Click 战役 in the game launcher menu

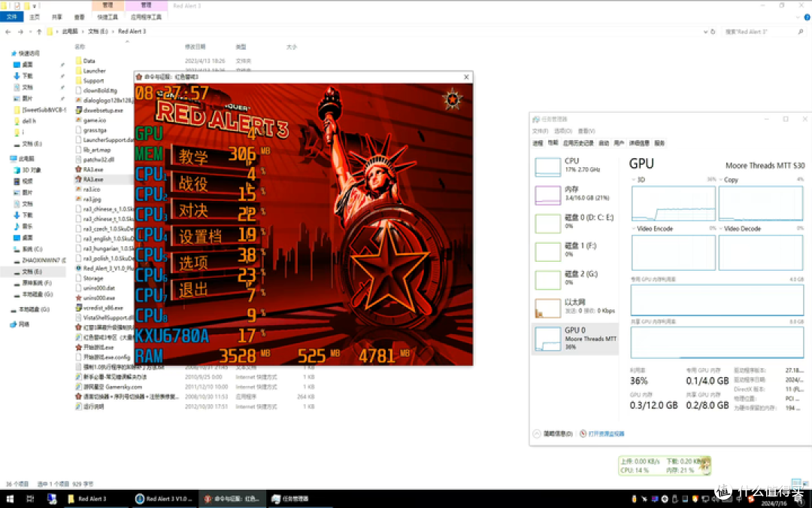tap(194, 184)
